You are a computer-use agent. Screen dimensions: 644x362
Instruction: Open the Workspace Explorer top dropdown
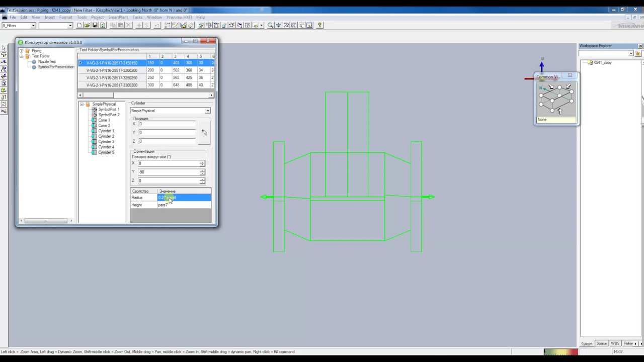click(x=631, y=53)
